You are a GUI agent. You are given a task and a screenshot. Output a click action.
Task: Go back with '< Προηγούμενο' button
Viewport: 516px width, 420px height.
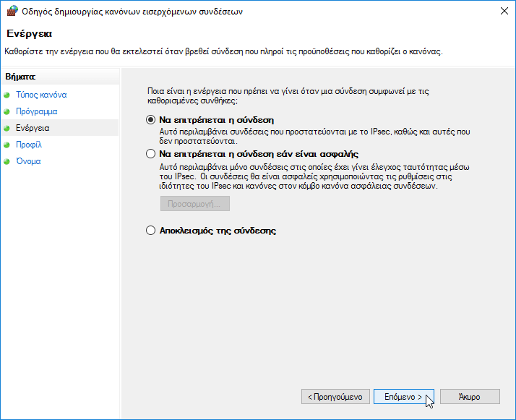tap(335, 397)
